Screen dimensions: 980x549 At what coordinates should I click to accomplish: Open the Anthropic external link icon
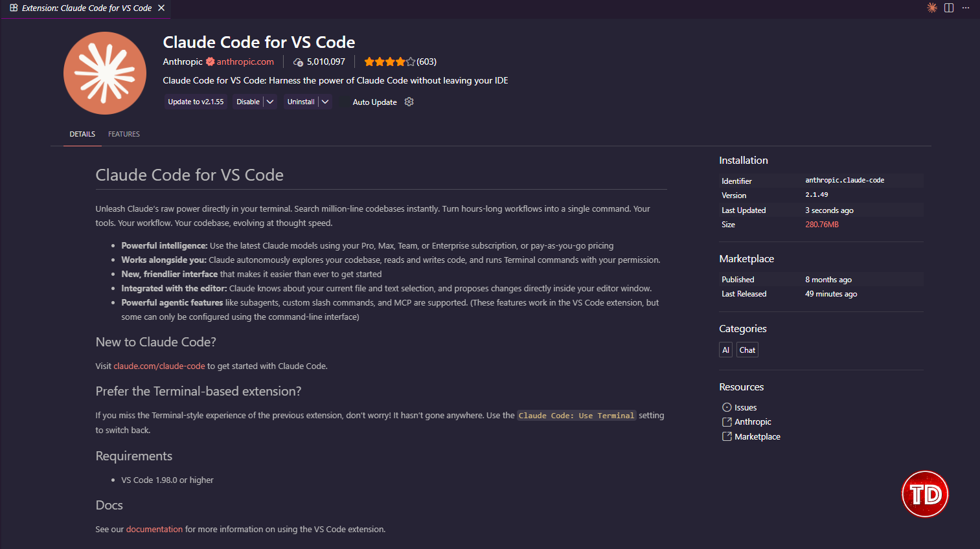coord(726,421)
